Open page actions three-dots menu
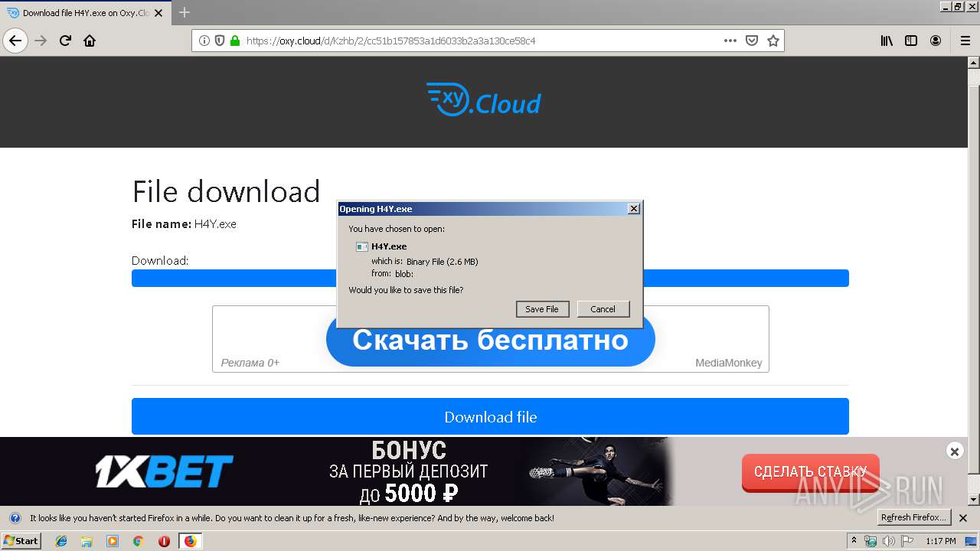 [730, 41]
